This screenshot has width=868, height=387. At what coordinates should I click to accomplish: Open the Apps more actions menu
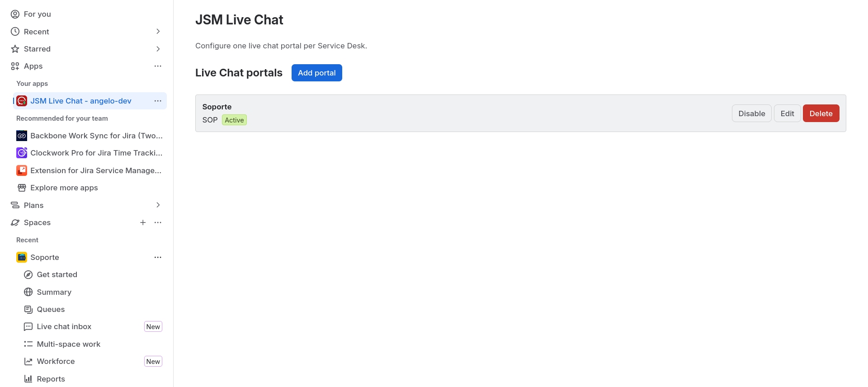point(158,66)
